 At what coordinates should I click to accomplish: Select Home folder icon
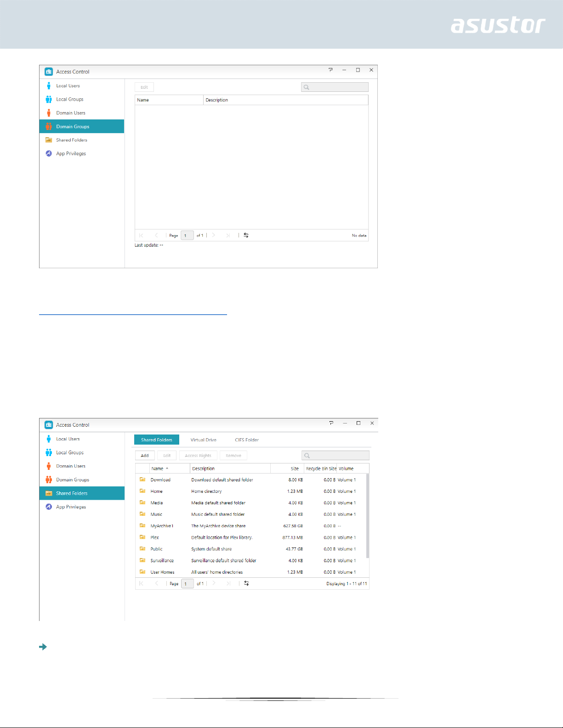click(x=142, y=491)
